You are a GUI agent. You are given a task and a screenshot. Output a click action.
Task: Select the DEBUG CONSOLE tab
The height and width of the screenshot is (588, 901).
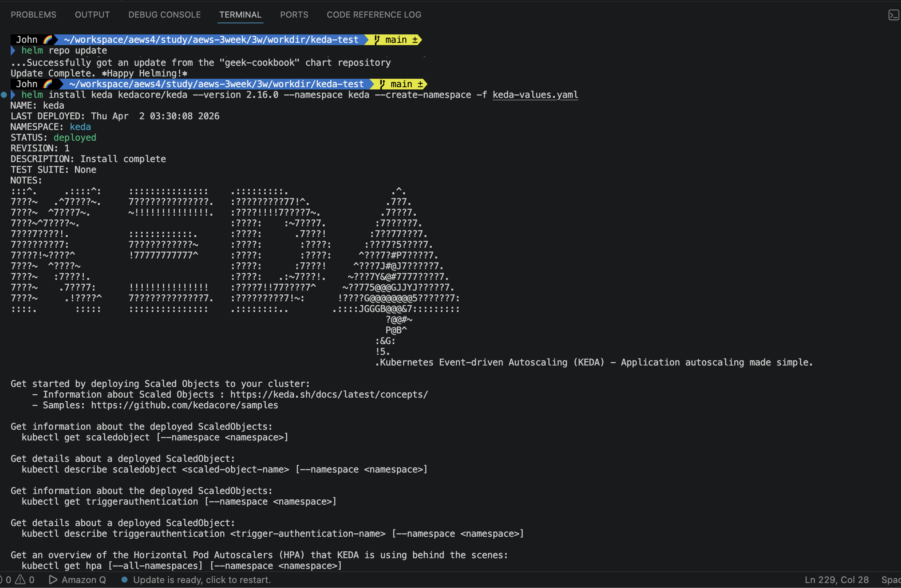click(x=164, y=15)
